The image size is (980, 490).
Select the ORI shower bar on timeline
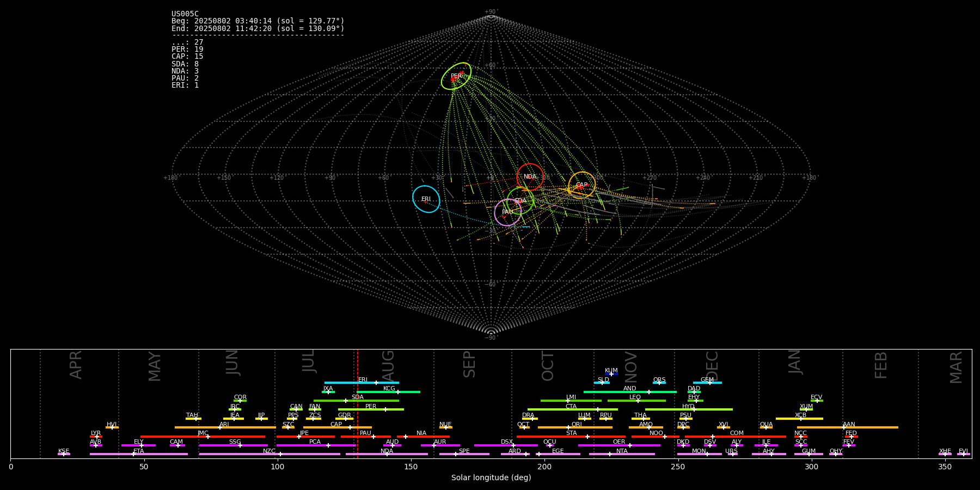575,427
